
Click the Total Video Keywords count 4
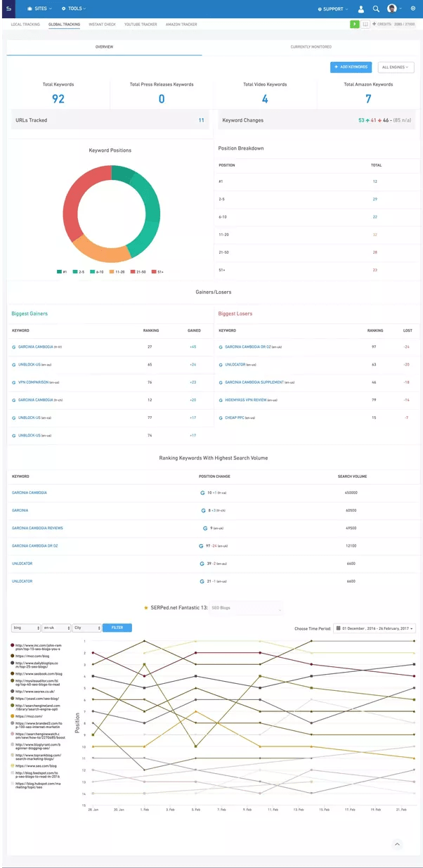point(265,99)
